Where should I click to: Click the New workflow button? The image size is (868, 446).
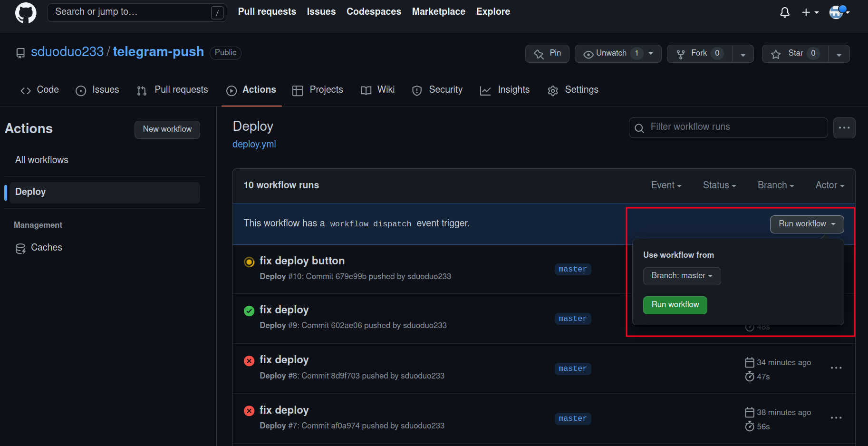(167, 129)
